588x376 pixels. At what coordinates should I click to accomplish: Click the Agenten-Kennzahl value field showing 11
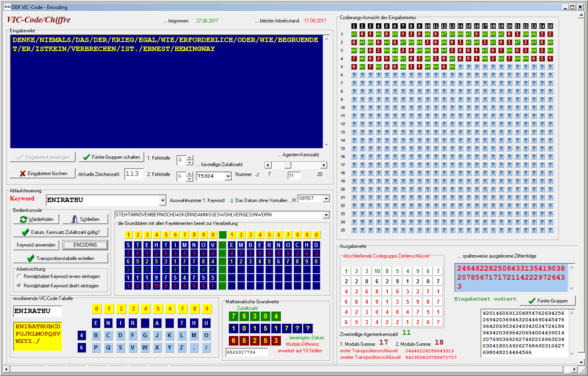coord(294,176)
